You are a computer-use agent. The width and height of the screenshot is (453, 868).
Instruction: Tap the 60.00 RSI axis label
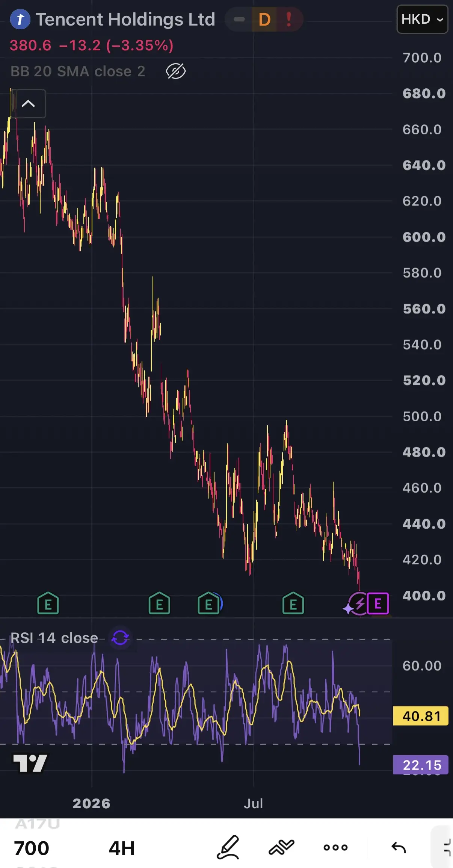(422, 666)
